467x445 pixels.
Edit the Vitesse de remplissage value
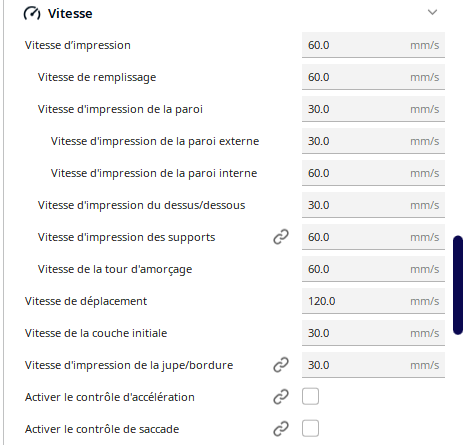pyautogui.click(x=373, y=77)
